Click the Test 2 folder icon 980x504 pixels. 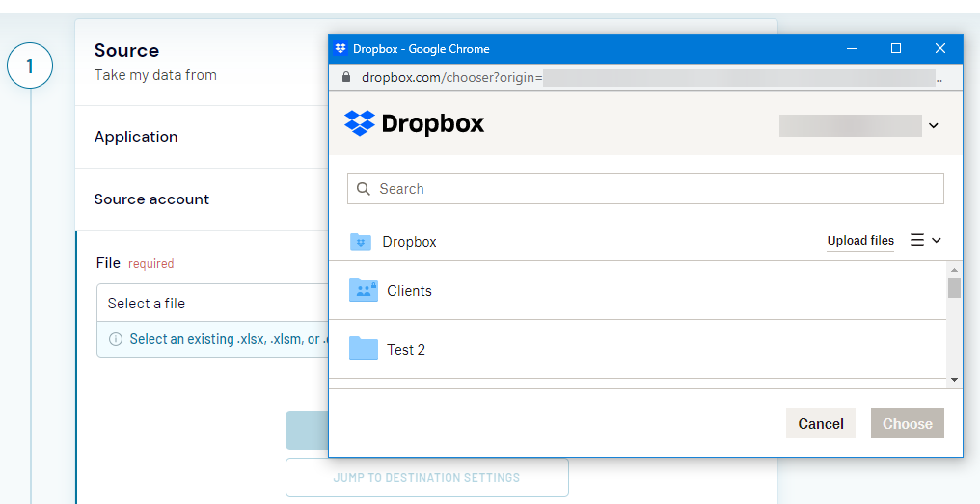point(363,349)
